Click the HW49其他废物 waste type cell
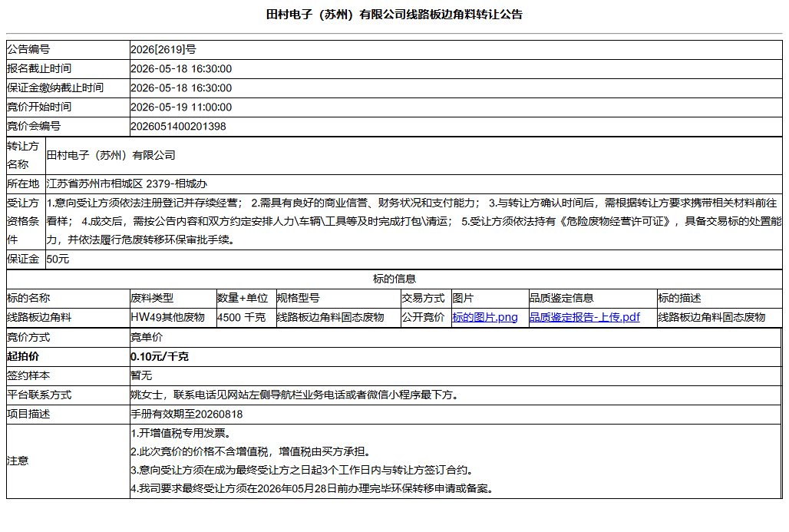Screen dimensions: 789x532 click(x=173, y=318)
